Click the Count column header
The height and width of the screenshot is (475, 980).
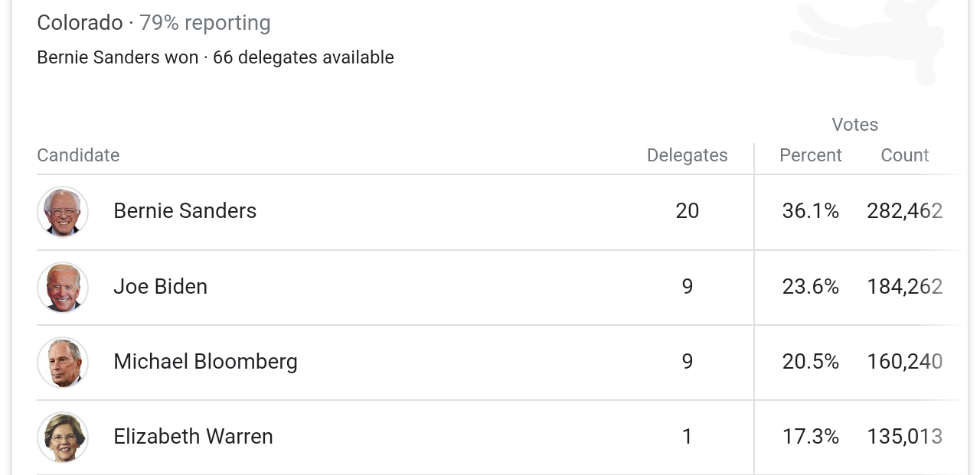[x=904, y=155]
